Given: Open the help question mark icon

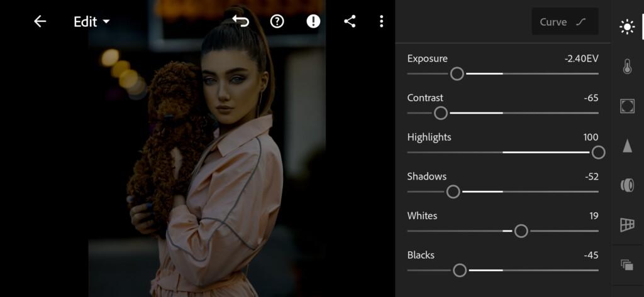Looking at the screenshot, I should [277, 21].
